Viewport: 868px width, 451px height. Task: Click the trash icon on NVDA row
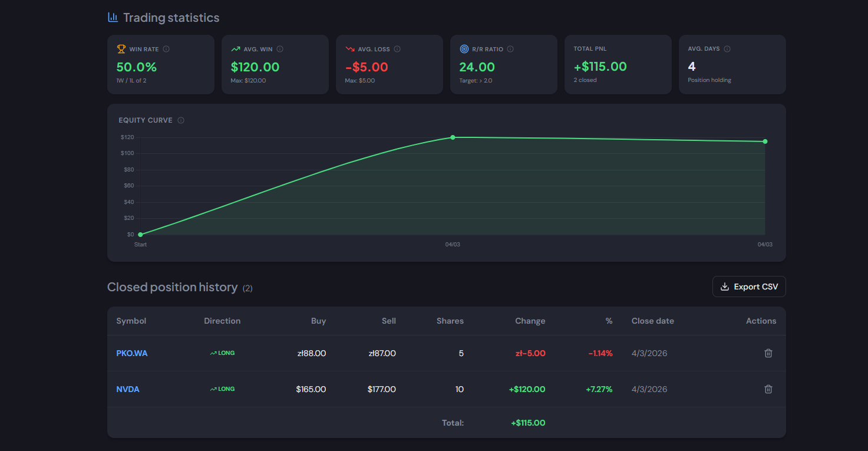pyautogui.click(x=768, y=389)
